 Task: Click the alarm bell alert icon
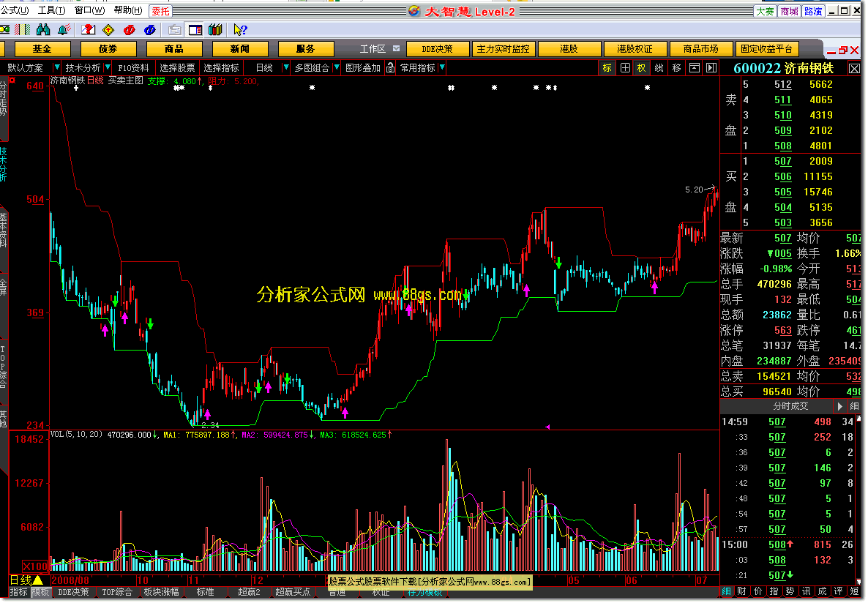click(64, 30)
